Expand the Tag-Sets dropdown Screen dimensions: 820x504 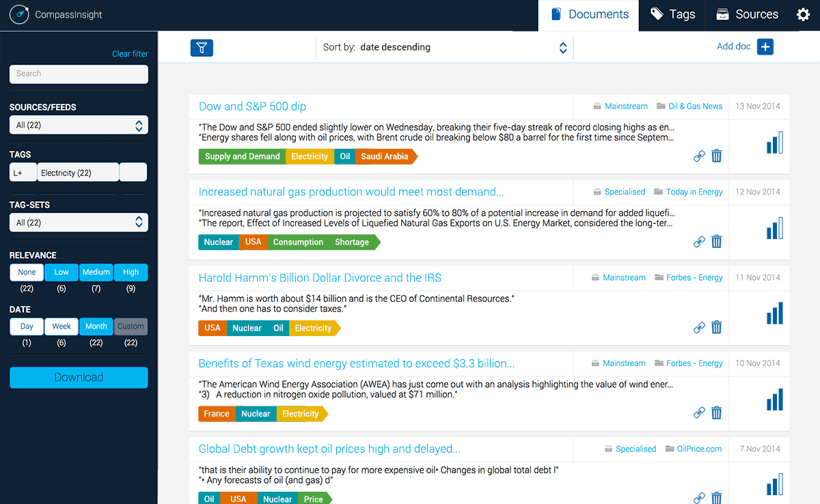point(79,223)
